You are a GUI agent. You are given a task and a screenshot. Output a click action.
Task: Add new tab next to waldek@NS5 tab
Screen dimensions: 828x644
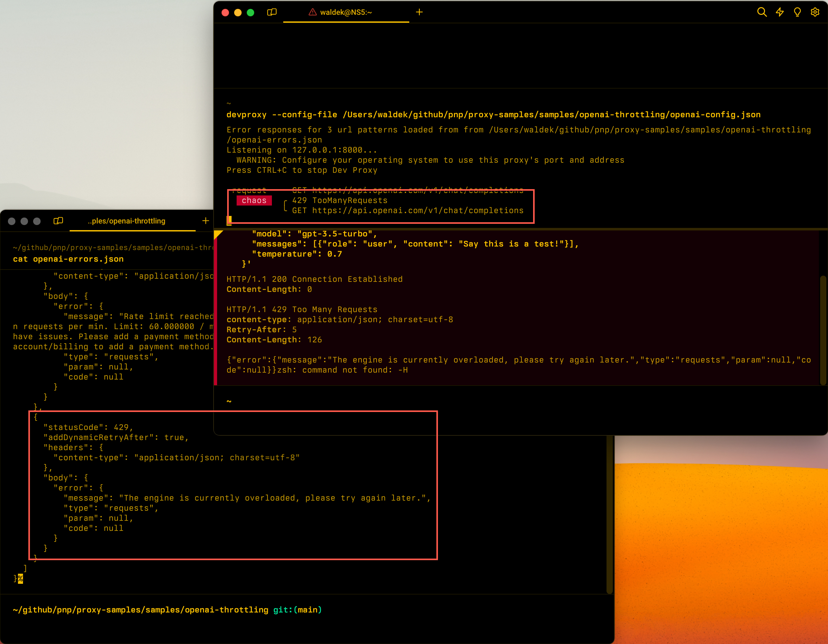click(419, 12)
